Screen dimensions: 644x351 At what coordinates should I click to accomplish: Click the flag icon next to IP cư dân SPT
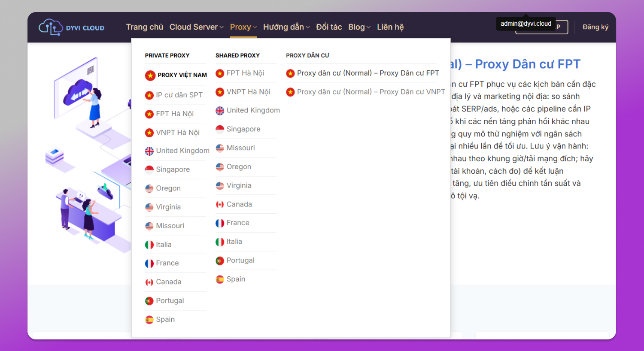point(149,95)
